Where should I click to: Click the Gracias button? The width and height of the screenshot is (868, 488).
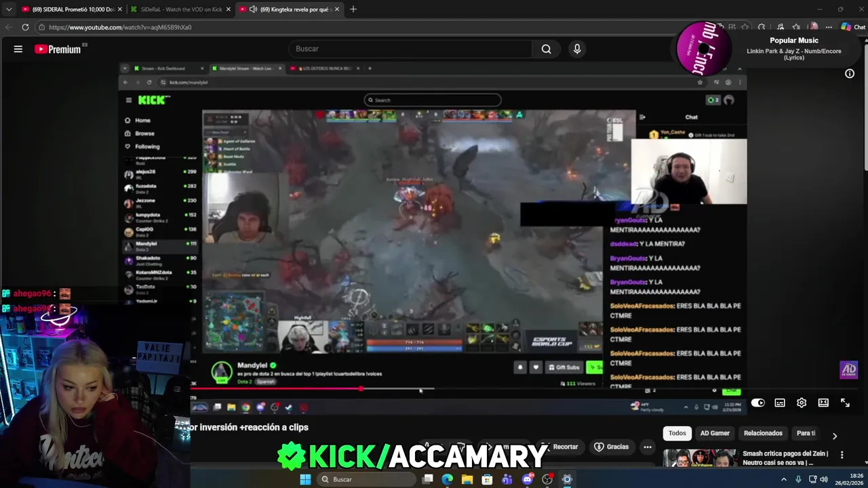[x=611, y=447]
